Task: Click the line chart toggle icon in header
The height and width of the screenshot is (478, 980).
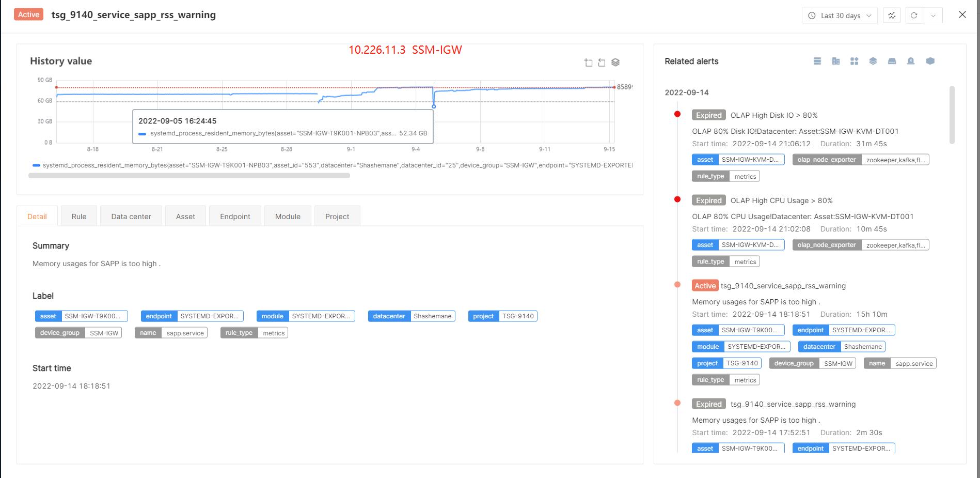Action: 892,16
